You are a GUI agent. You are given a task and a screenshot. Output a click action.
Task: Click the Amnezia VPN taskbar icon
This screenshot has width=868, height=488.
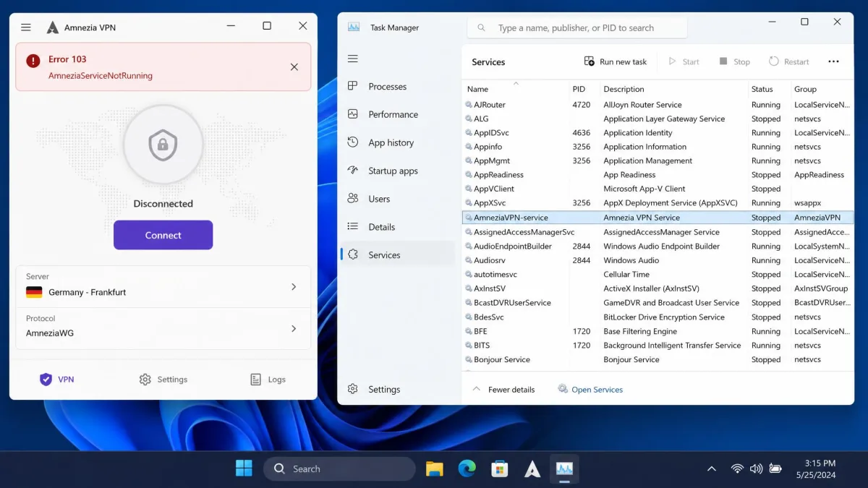click(532, 468)
